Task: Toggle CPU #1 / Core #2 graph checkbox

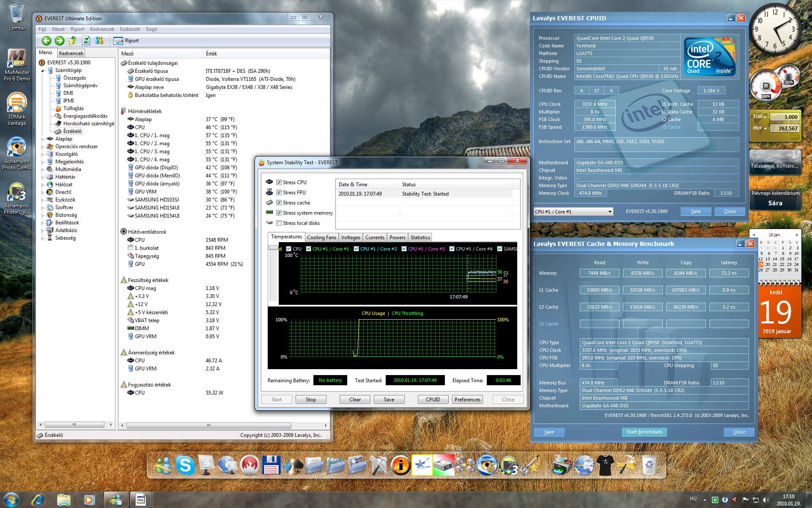Action: 357,249
